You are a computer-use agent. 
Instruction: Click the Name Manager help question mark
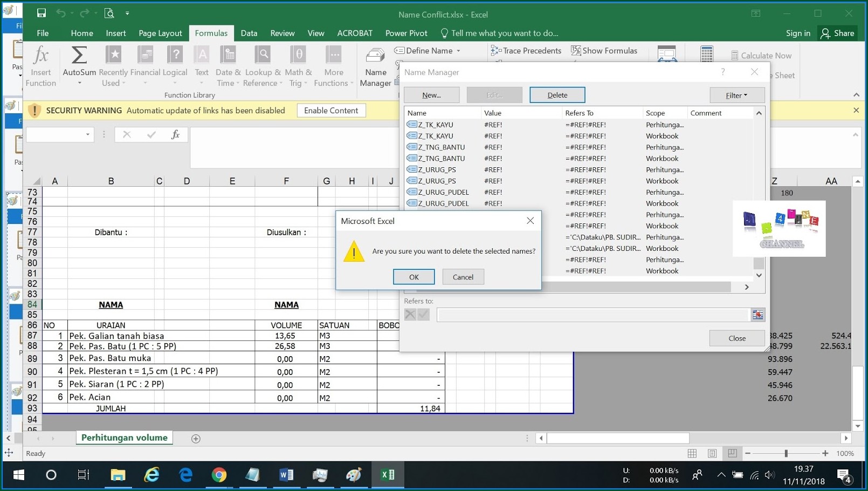tap(723, 72)
